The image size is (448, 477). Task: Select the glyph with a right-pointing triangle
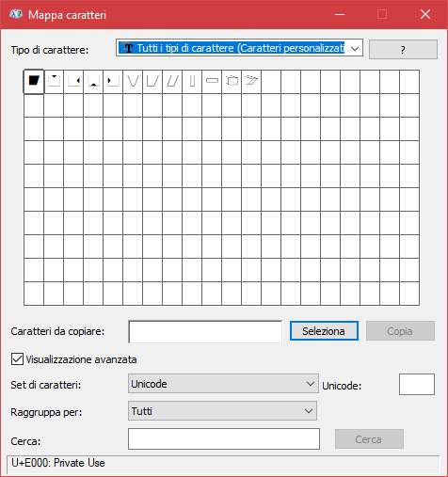[113, 81]
